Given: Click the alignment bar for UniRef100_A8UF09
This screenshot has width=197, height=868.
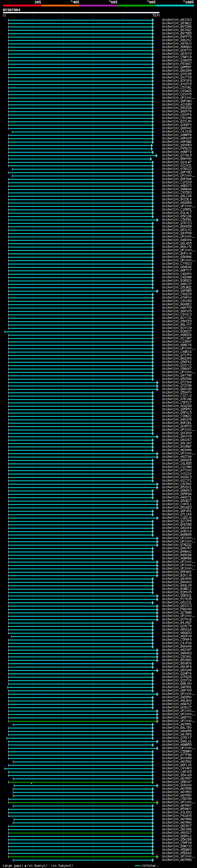Looking at the screenshot, I should pyautogui.click(x=82, y=636).
